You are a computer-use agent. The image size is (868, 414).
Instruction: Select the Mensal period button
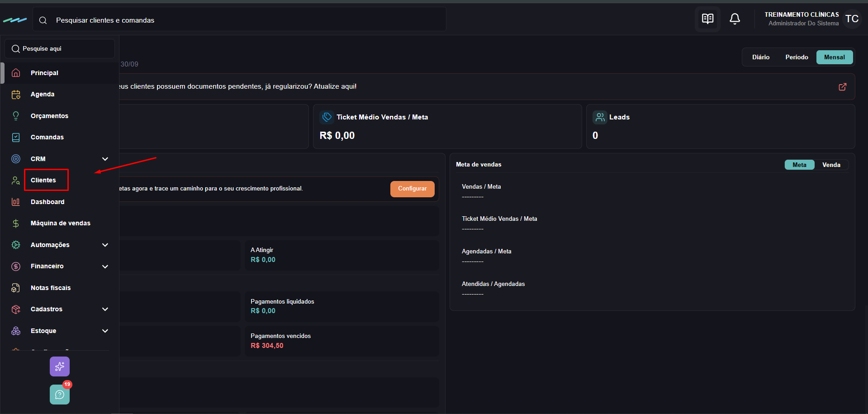pyautogui.click(x=834, y=57)
